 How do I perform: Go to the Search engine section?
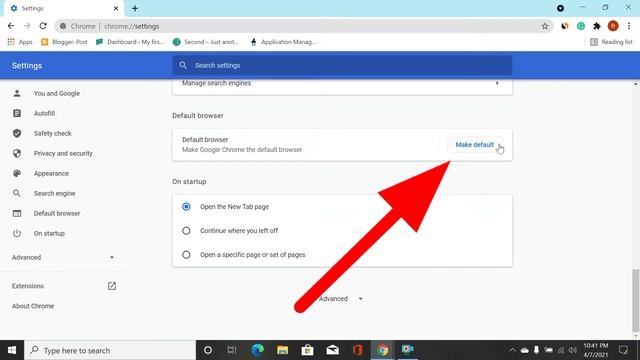click(54, 193)
